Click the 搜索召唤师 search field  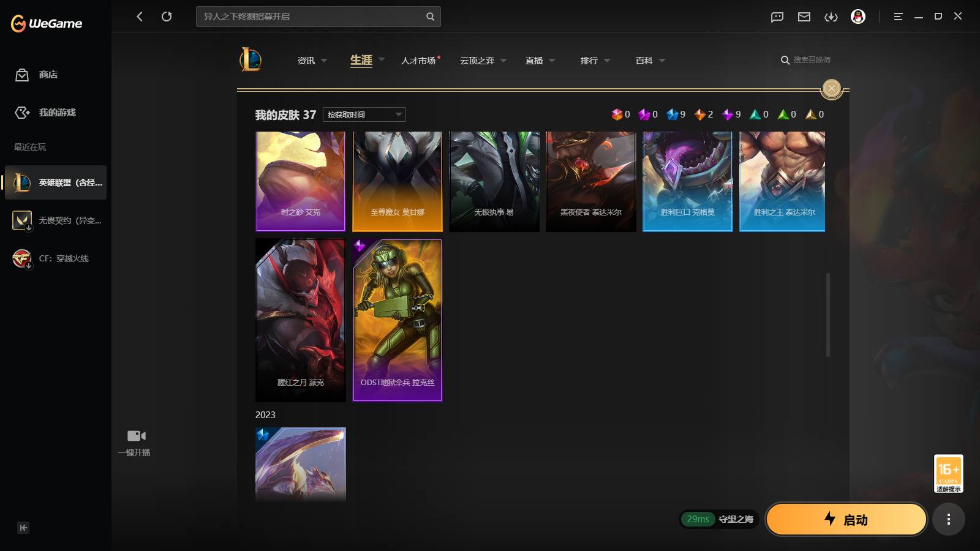tap(805, 60)
